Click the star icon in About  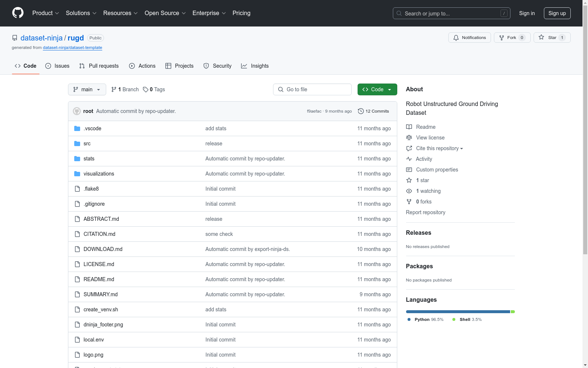[x=409, y=180]
